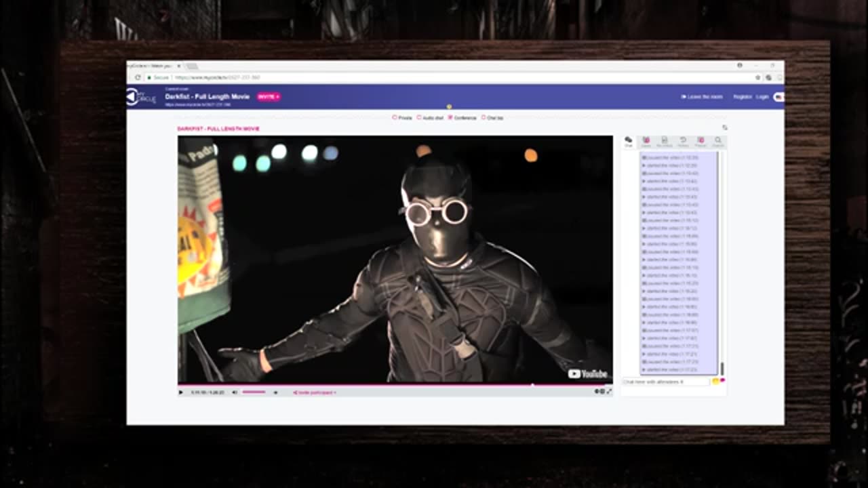Image resolution: width=868 pixels, height=488 pixels.
Task: Open a new browser tab
Action: click(192, 66)
